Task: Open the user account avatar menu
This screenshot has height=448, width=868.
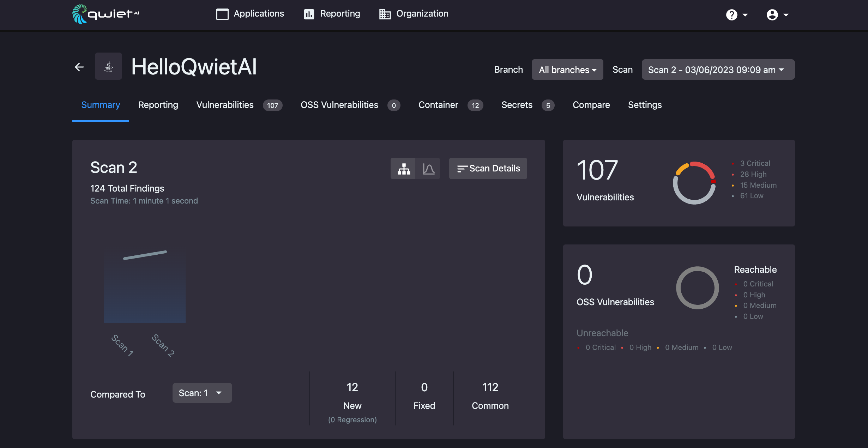Action: (x=777, y=15)
